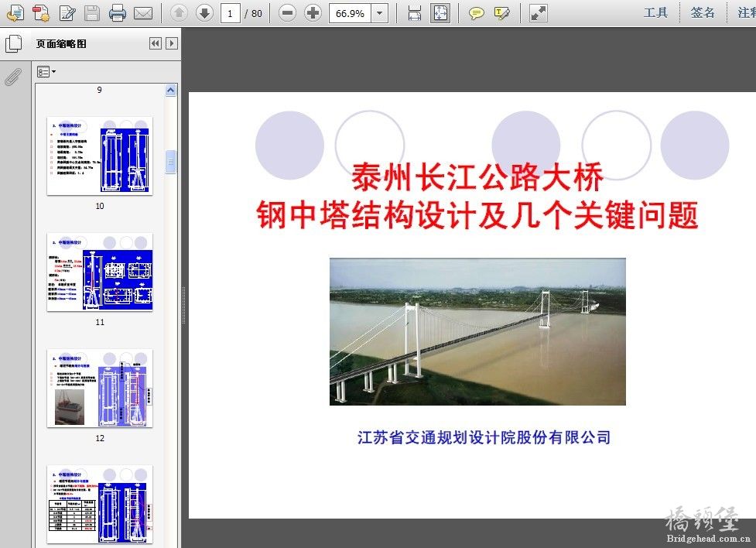
Task: Collapse the 页面缩略图 panel with the double arrow
Action: coord(156,43)
